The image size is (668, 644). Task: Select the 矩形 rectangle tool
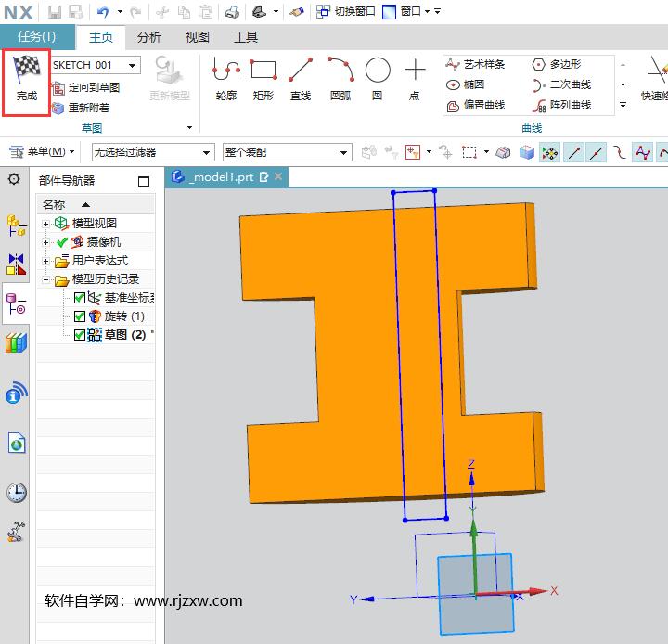click(263, 78)
